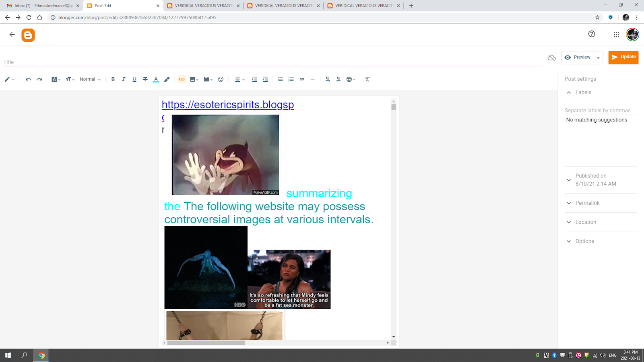
Task: Select the HBO octopus image in the post
Action: coord(206,267)
